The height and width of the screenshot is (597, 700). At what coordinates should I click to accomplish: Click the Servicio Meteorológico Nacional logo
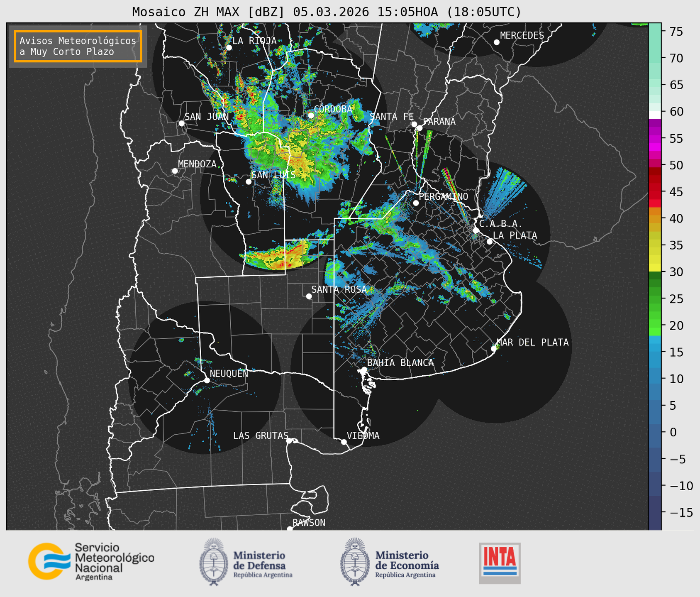[x=91, y=561]
